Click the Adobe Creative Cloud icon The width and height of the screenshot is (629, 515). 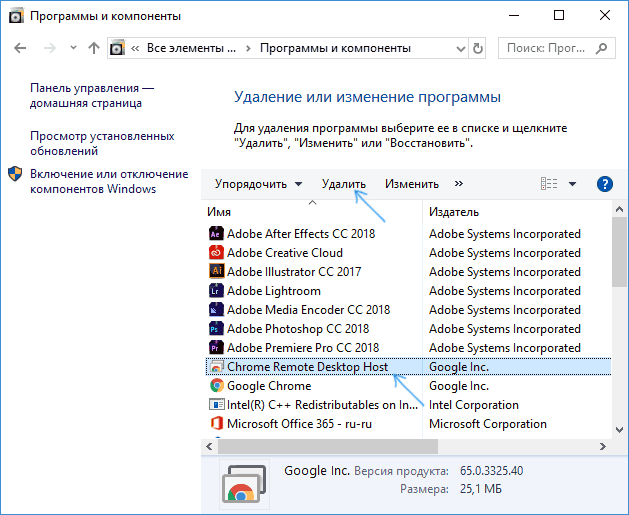point(216,252)
